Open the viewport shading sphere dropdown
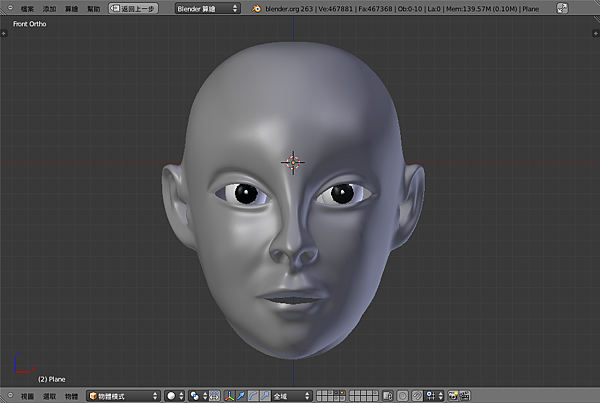600x403 pixels. pos(175,396)
